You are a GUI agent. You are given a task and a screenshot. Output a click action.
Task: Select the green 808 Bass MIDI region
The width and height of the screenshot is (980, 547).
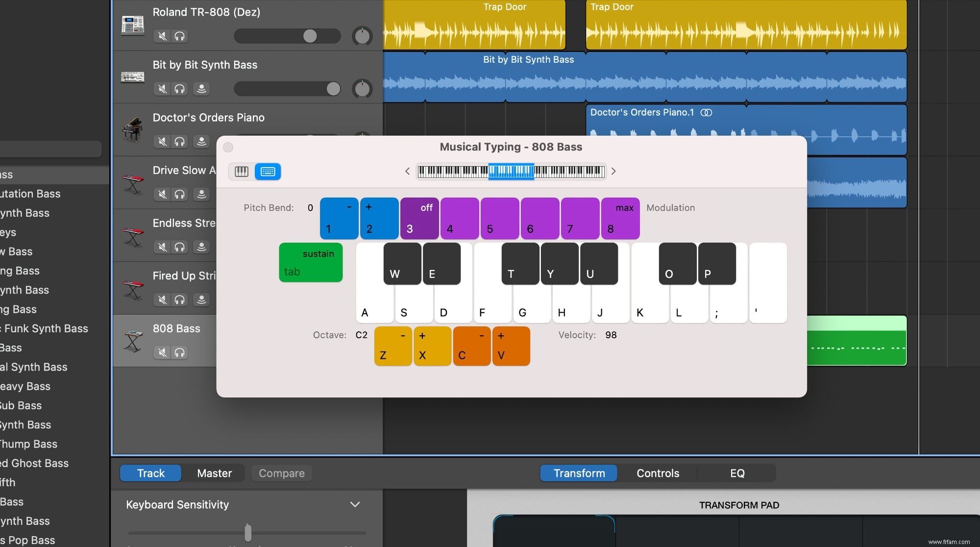857,341
